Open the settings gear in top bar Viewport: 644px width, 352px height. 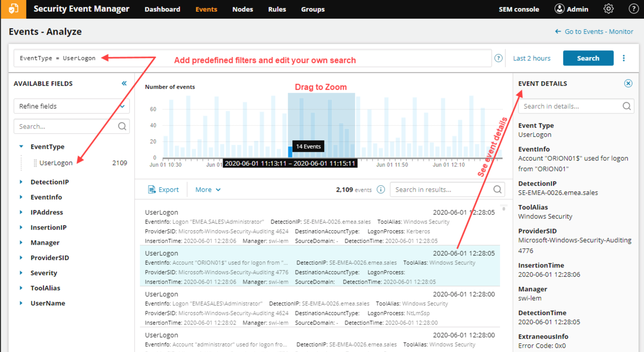tap(608, 9)
